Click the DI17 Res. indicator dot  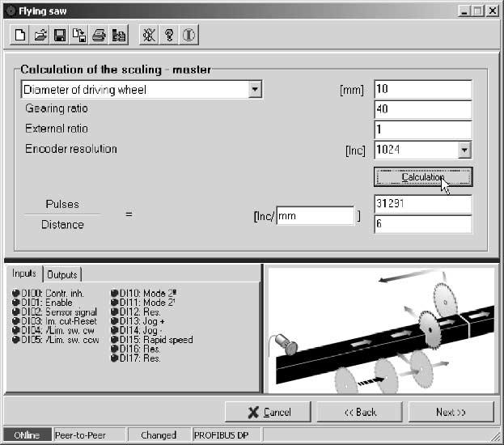coord(114,358)
